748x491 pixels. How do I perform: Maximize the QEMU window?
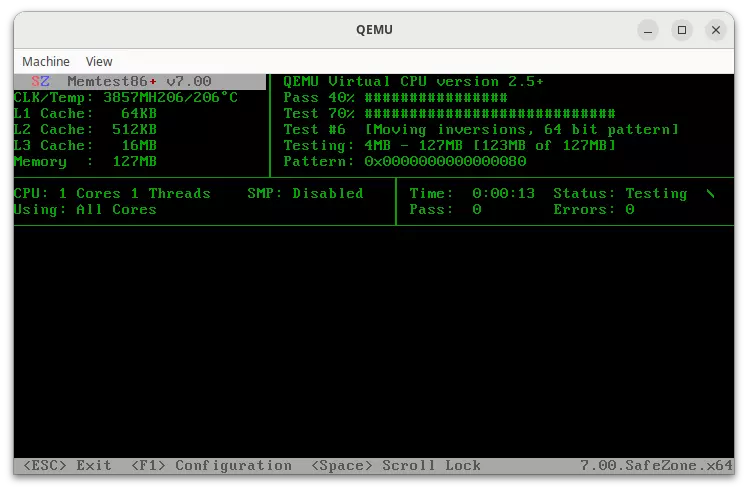(x=682, y=30)
